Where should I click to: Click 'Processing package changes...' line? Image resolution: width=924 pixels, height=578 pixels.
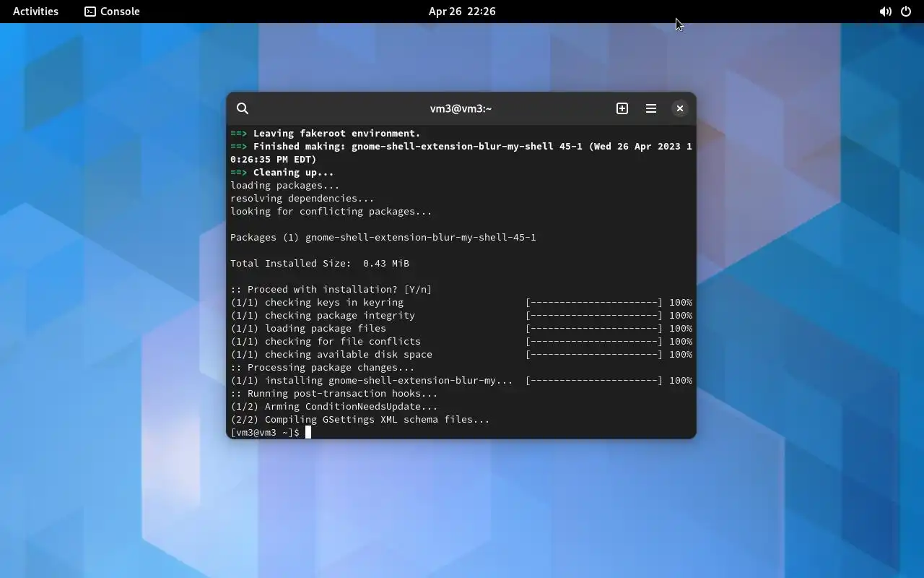click(322, 367)
